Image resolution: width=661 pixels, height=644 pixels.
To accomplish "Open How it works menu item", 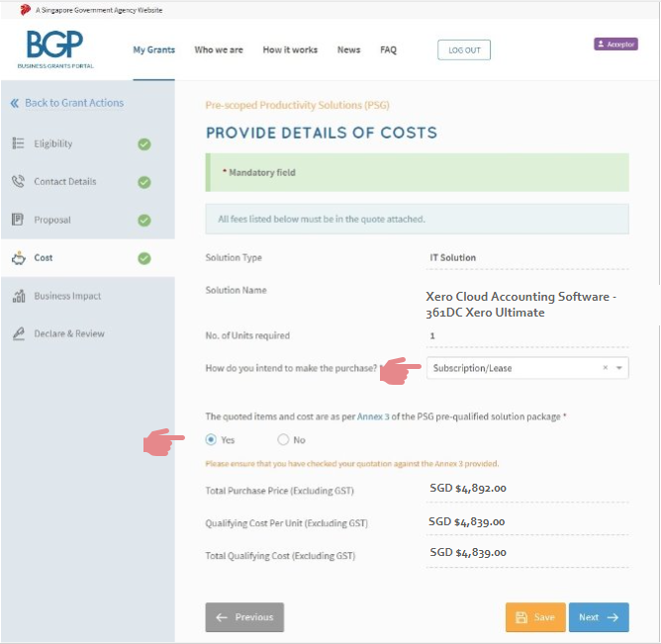I will [290, 49].
